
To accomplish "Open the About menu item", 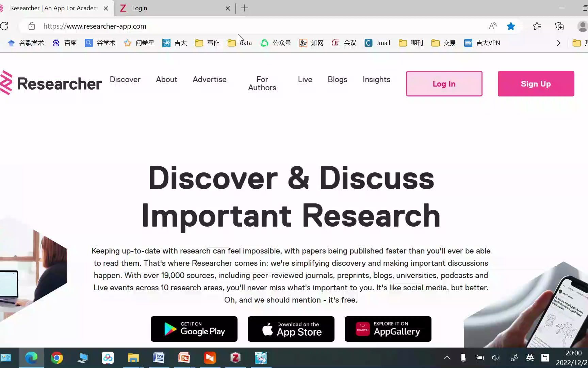I will click(166, 79).
